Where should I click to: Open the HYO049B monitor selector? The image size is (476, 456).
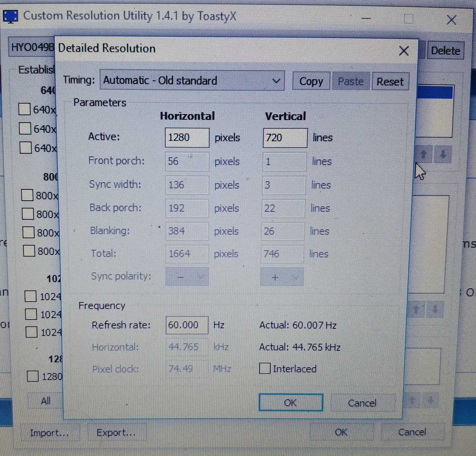pyautogui.click(x=32, y=48)
